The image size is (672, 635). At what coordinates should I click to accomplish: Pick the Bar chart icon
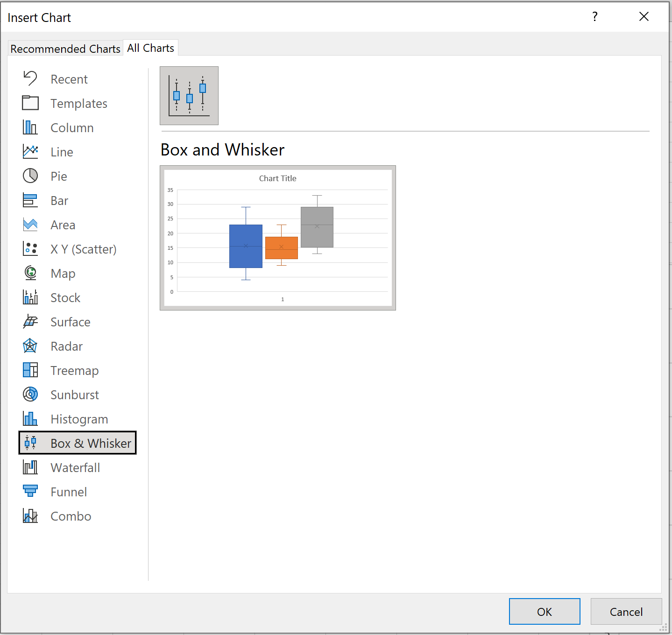pyautogui.click(x=30, y=200)
